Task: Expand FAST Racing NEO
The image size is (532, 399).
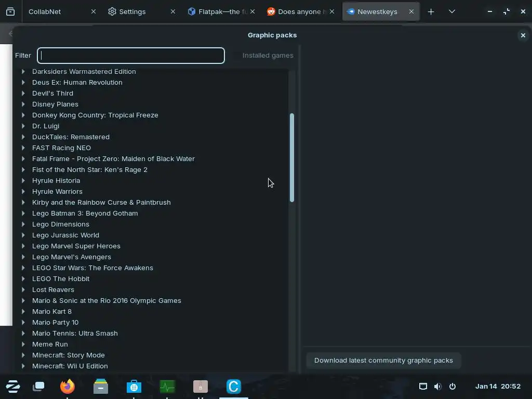Action: (x=23, y=148)
